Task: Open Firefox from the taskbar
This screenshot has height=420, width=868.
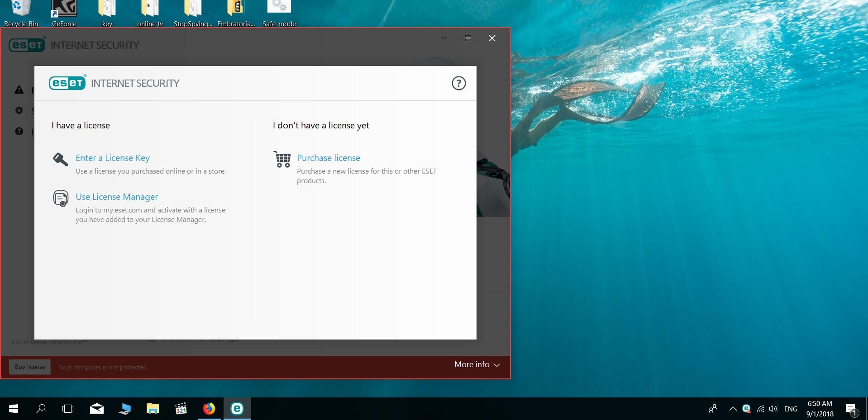Action: (x=209, y=409)
